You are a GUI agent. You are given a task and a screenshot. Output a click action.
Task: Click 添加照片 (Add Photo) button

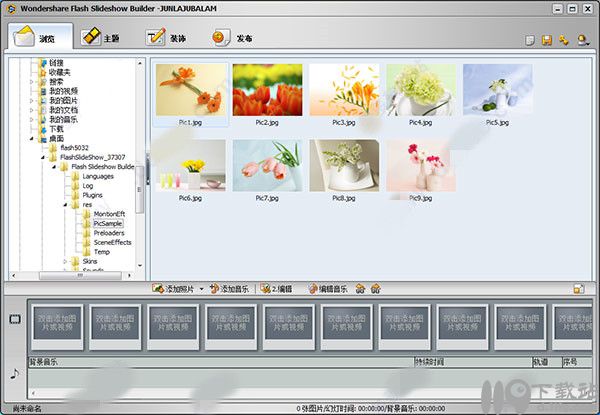173,289
